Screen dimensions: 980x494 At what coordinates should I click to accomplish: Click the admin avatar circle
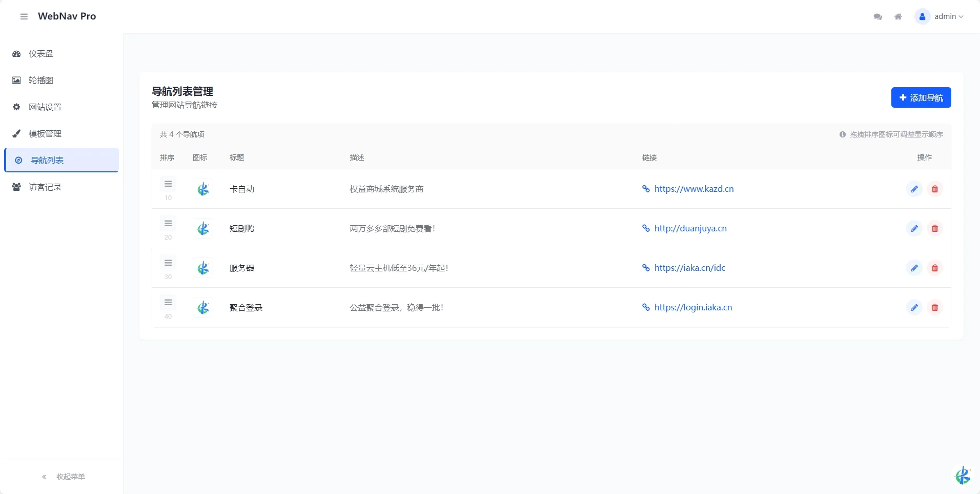(x=922, y=16)
